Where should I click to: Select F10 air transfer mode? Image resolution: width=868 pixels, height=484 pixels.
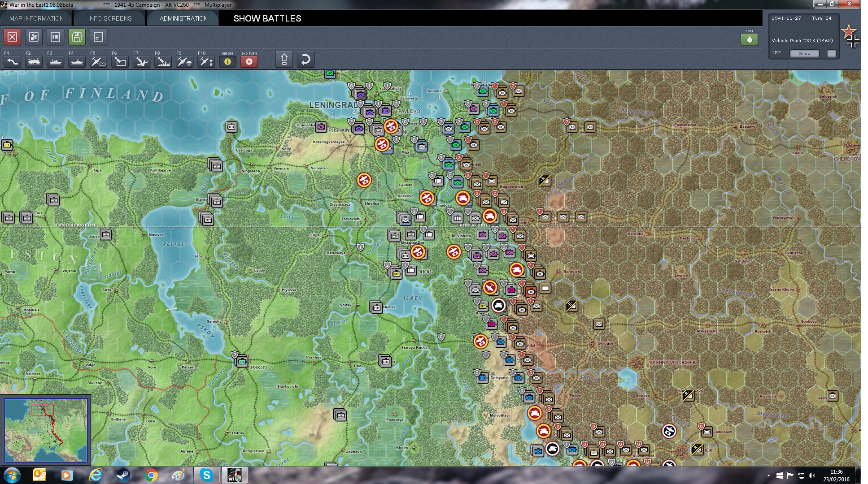click(x=206, y=61)
